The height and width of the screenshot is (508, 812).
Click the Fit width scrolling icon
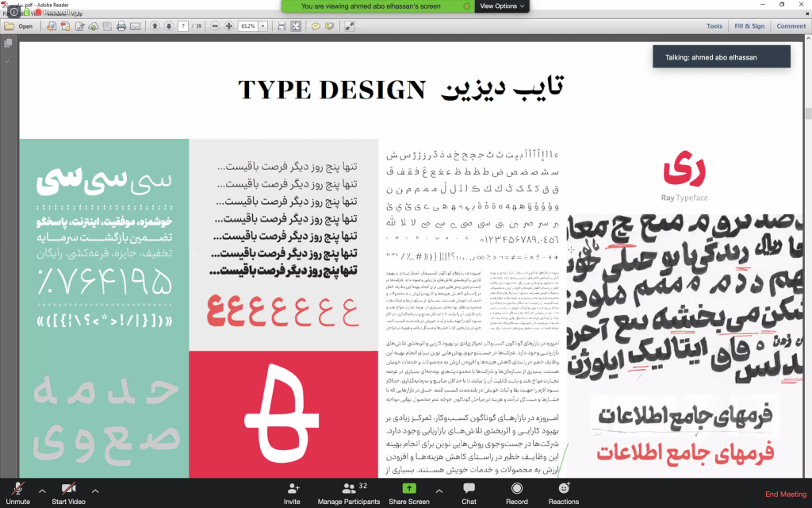(x=282, y=26)
